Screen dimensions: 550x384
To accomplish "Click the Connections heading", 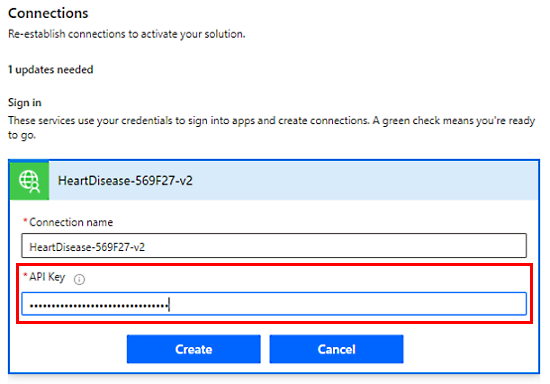I will click(x=48, y=13).
